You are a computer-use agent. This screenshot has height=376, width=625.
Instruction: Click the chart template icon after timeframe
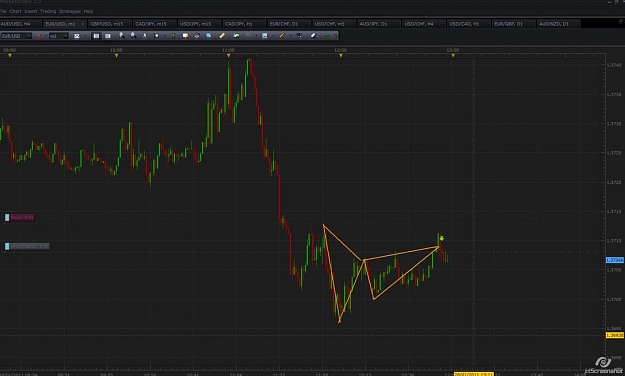[77, 36]
